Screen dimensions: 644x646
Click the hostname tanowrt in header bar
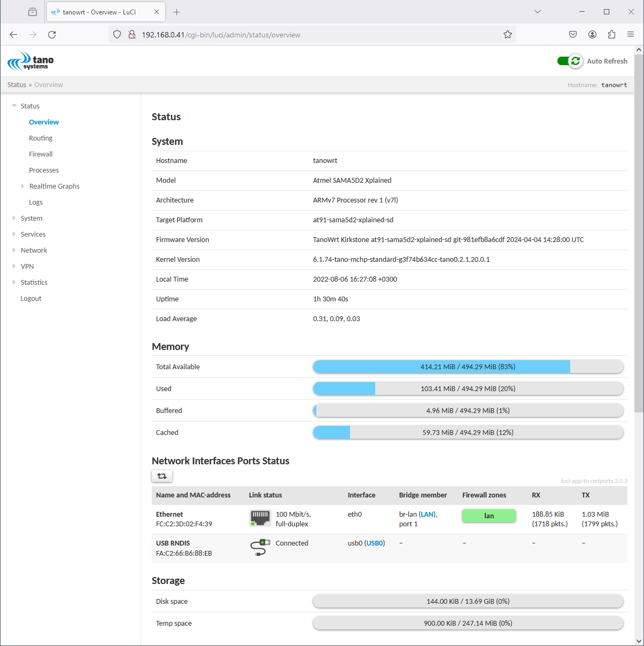pyautogui.click(x=614, y=85)
